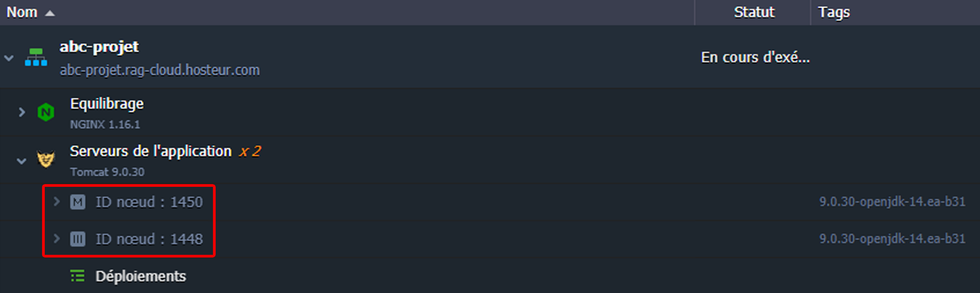Click the x 2 node count label
The height and width of the screenshot is (293, 980).
click(x=250, y=151)
